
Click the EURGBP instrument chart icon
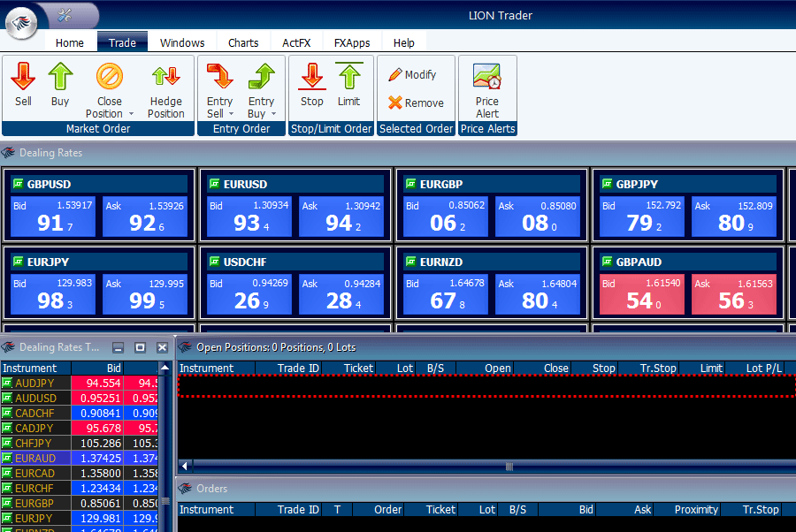tap(410, 184)
